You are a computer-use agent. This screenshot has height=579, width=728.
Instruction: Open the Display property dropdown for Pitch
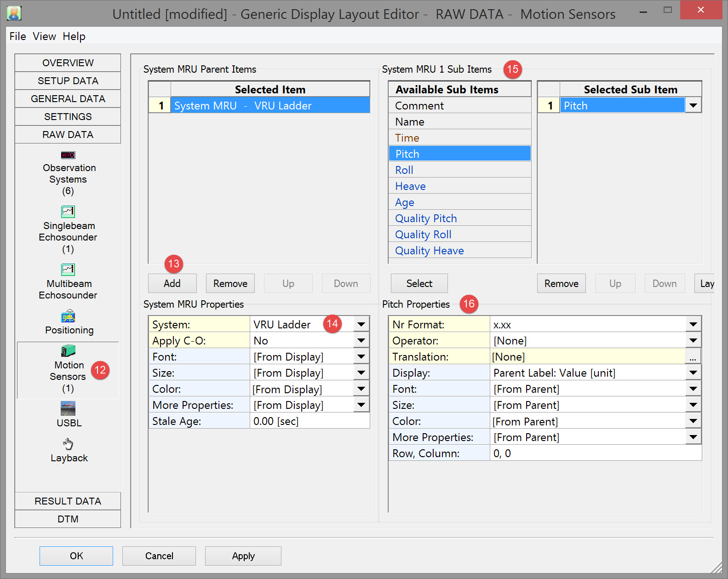click(693, 373)
